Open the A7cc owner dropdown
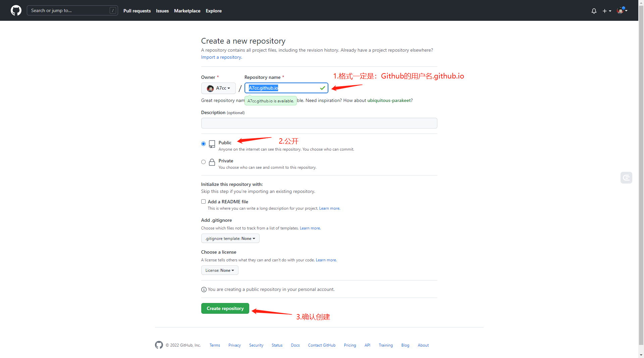This screenshot has height=358, width=644. [x=218, y=88]
